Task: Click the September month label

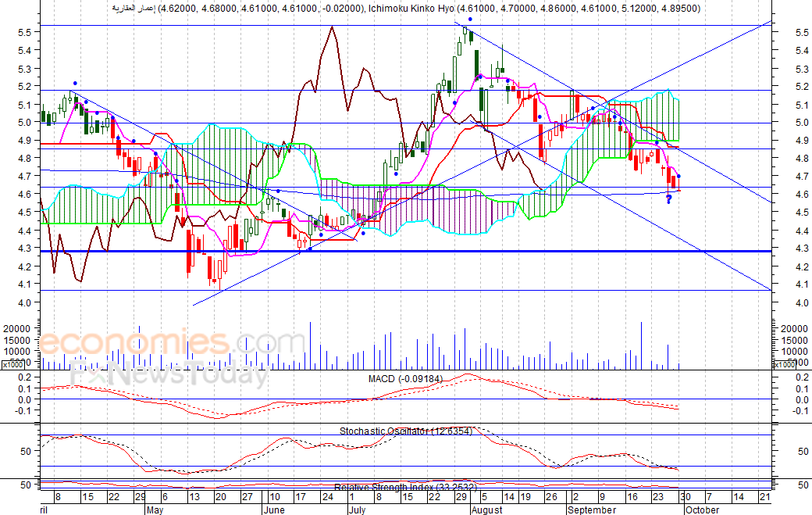Action: (x=591, y=510)
